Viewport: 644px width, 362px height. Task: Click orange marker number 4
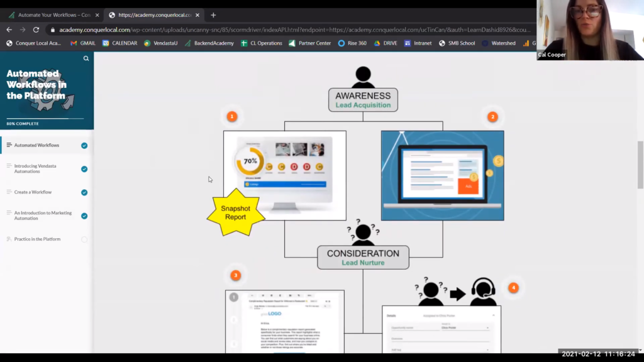point(513,288)
